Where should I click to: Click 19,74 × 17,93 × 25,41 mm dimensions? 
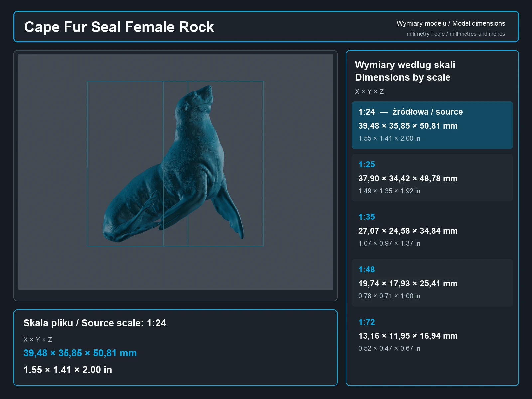tap(408, 284)
